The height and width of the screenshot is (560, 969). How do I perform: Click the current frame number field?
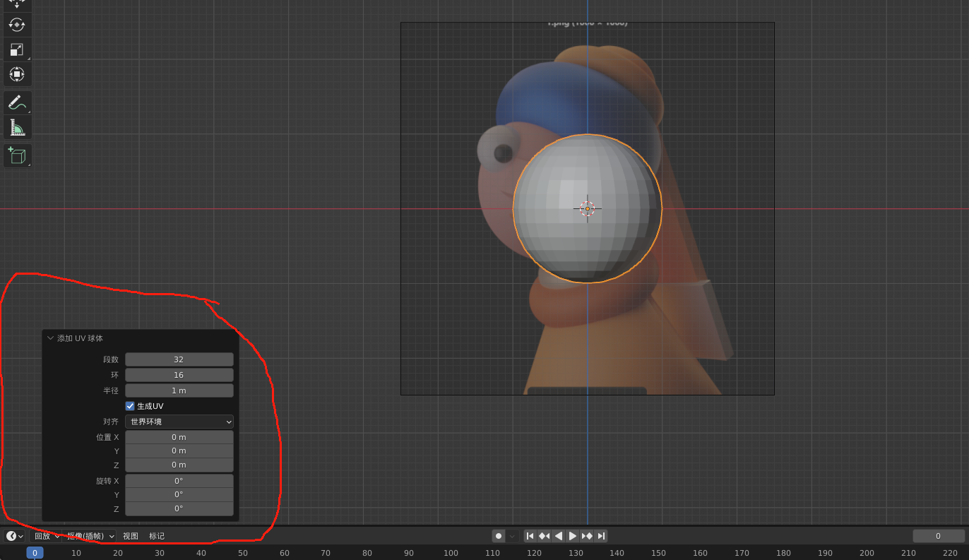(x=939, y=536)
